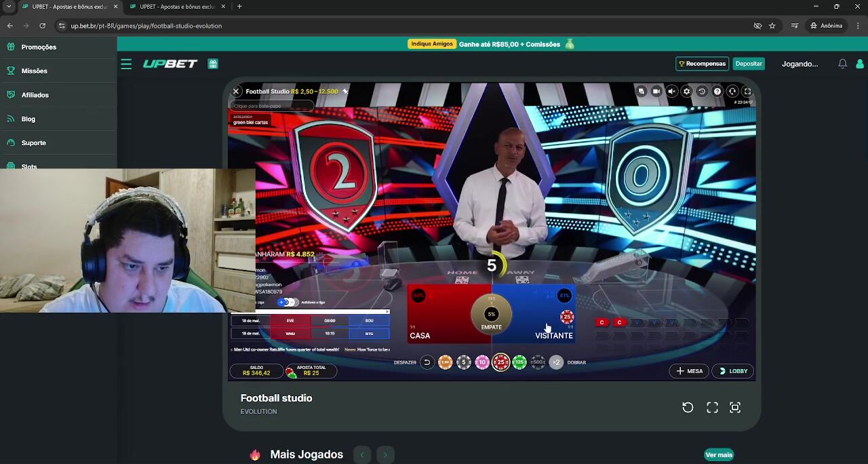Open the in-game chat icon
This screenshot has width=868, height=464.
pyautogui.click(x=641, y=91)
